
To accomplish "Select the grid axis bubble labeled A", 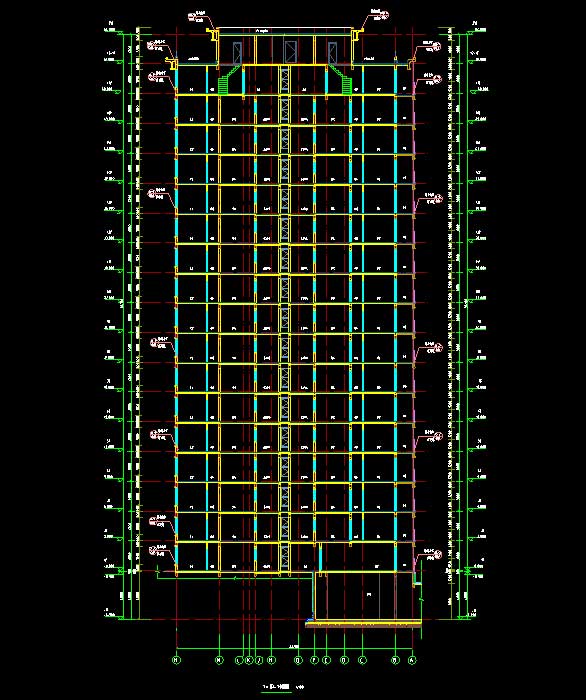I will coord(412,660).
